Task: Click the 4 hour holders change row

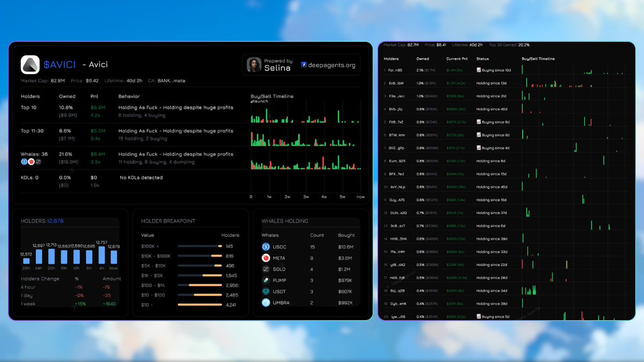Action: click(71, 287)
